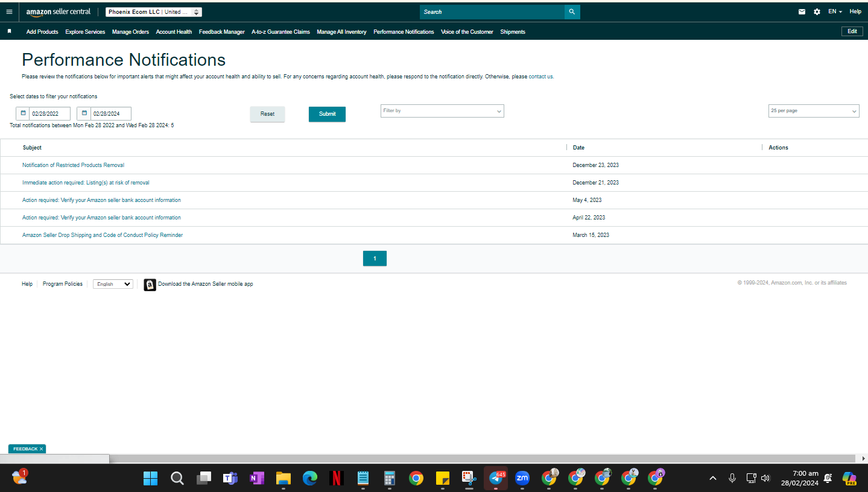This screenshot has width=868, height=492.
Task: Click the Submit button
Action: tap(327, 114)
